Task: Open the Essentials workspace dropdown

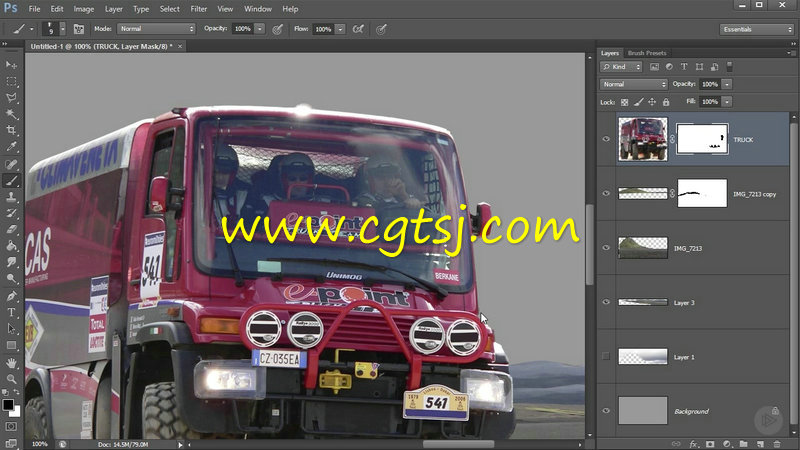Action: coord(757,29)
